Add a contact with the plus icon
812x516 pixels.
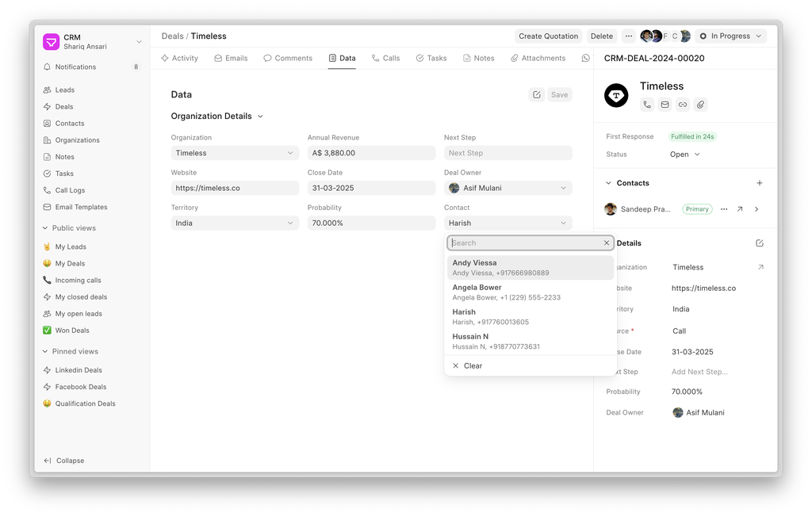point(759,183)
